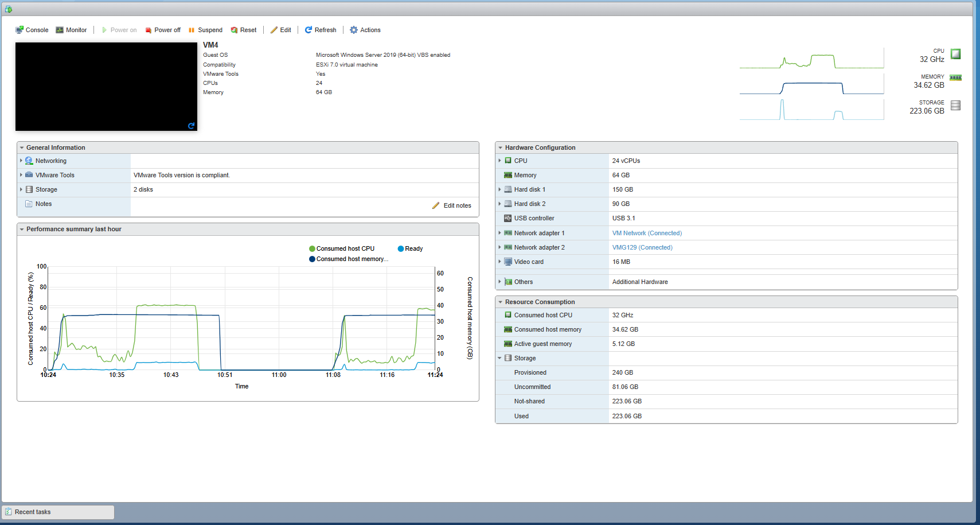Collapse the Performance summary last hour panel
This screenshot has height=525, width=980.
[x=22, y=229]
